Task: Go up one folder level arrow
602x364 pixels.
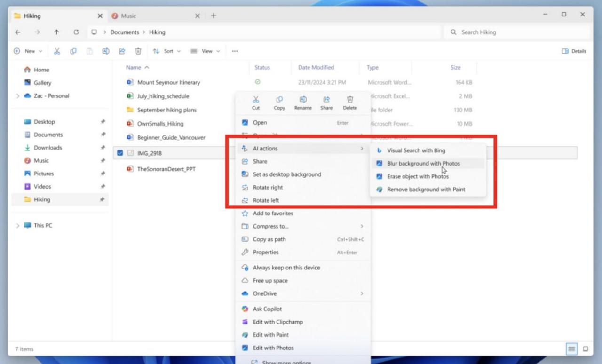Action: 56,32
